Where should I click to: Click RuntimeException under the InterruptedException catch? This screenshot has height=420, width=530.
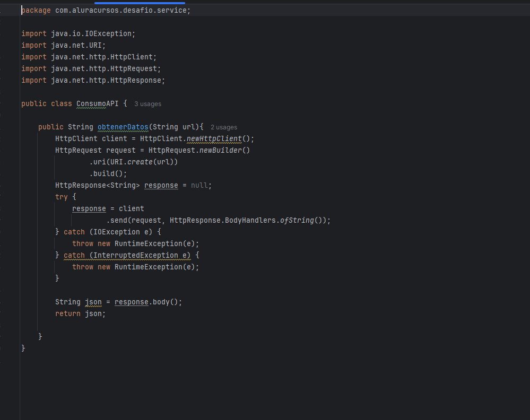pyautogui.click(x=149, y=267)
